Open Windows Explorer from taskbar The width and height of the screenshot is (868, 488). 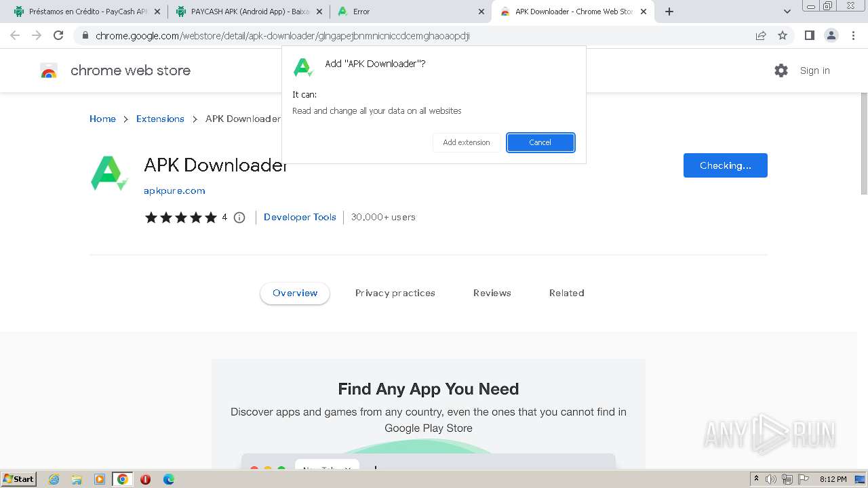(x=77, y=479)
